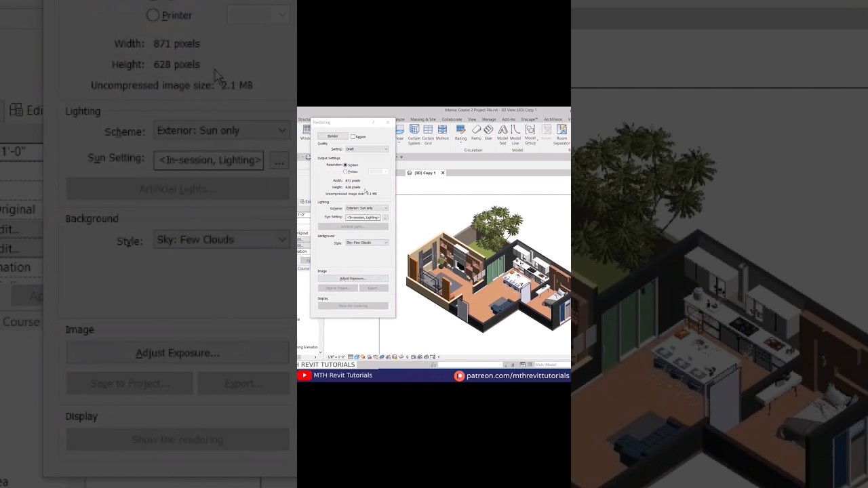
Task: Click the Sun Setting In-session Lighting field
Action: click(x=363, y=218)
